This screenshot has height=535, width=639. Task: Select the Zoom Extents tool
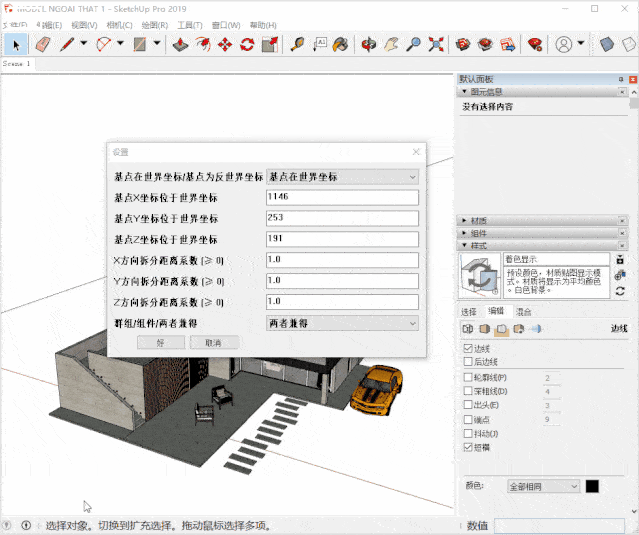tap(436, 44)
